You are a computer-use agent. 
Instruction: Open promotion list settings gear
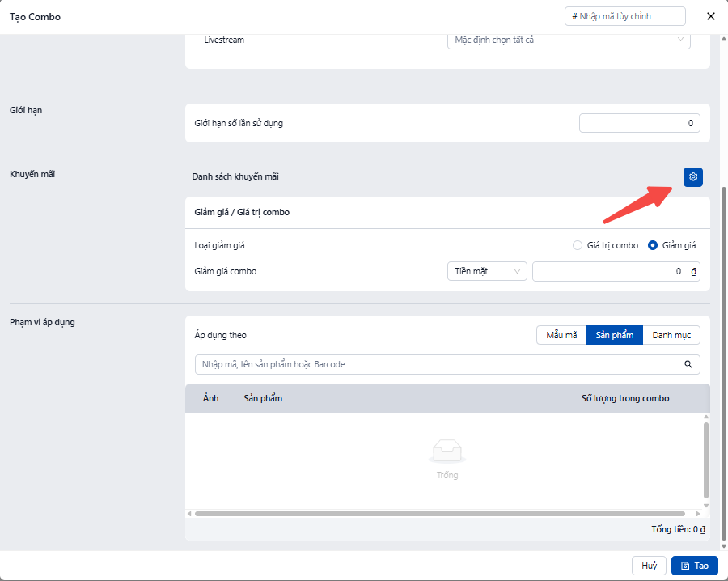pos(692,177)
